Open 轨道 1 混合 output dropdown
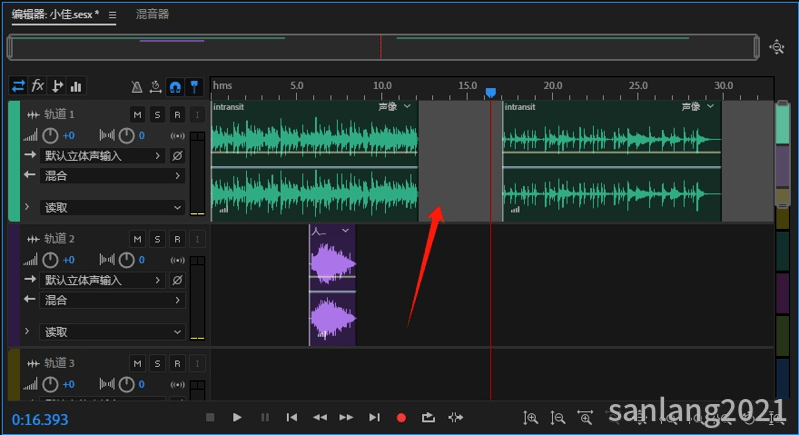The image size is (799, 435). coord(112,176)
